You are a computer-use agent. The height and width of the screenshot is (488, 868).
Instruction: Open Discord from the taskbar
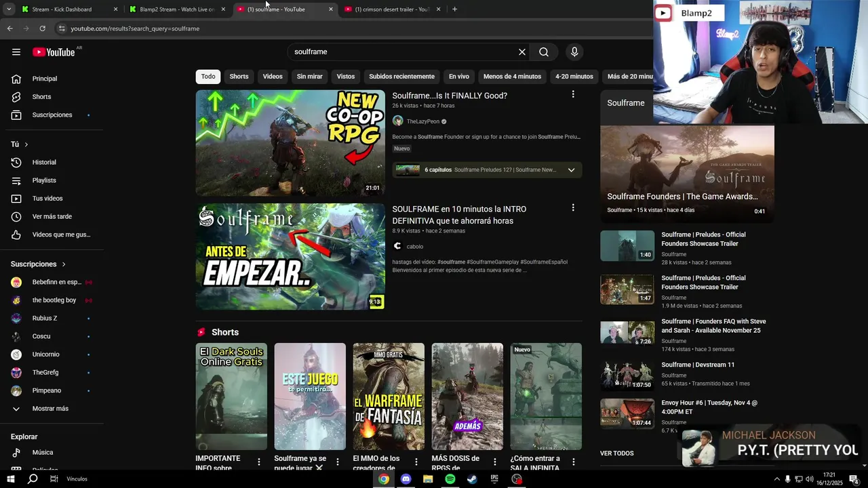406,479
